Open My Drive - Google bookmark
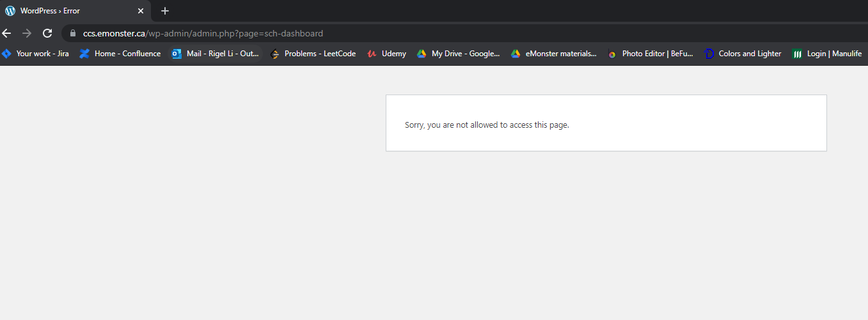Screen dimensions: 868x320 click(458, 54)
